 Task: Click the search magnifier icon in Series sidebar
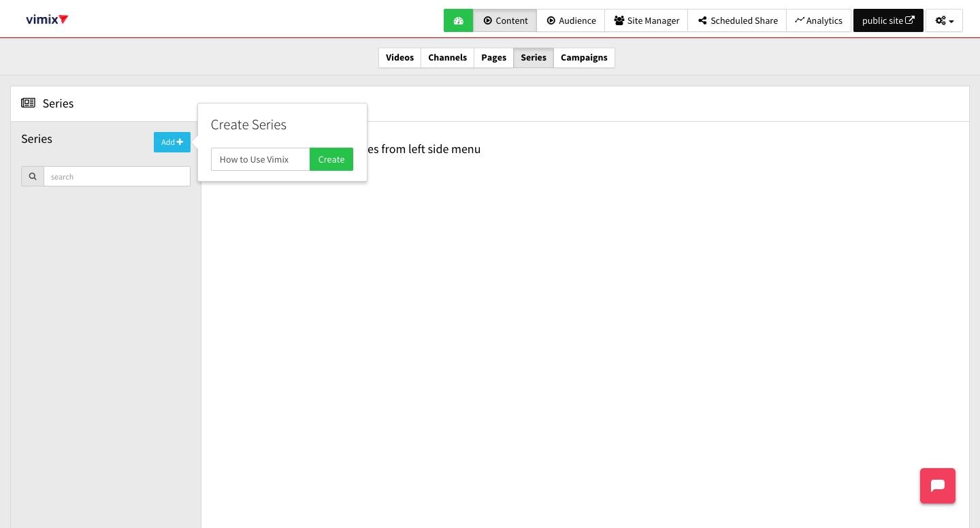tap(33, 176)
